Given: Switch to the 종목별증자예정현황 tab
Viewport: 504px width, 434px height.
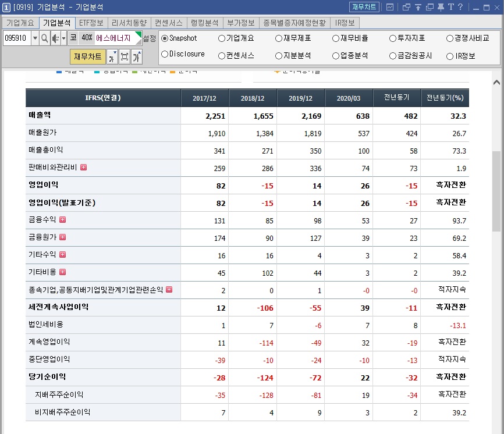Looking at the screenshot, I should pos(294,23).
